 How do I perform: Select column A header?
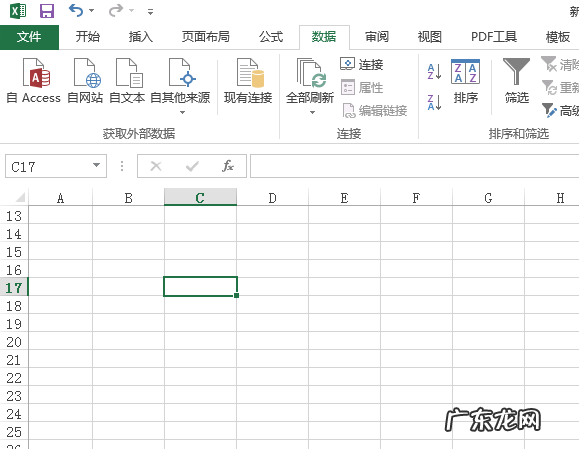(61, 198)
